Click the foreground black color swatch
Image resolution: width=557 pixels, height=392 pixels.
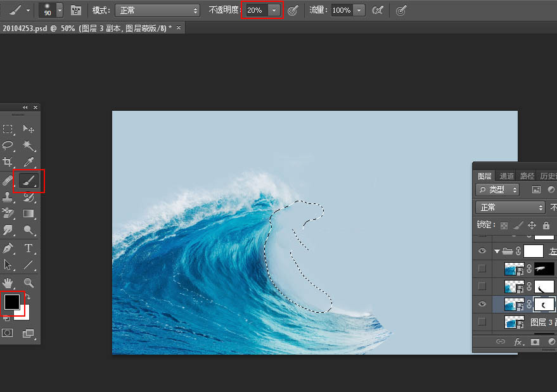11,302
